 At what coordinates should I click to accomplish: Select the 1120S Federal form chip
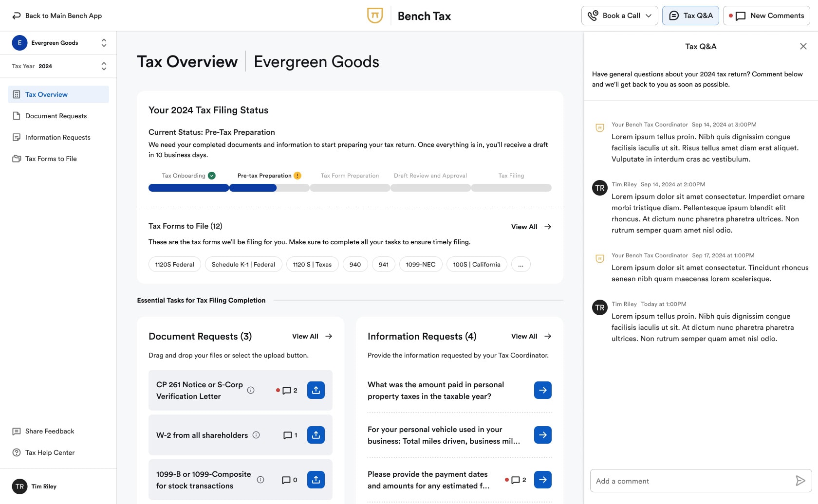pos(175,264)
